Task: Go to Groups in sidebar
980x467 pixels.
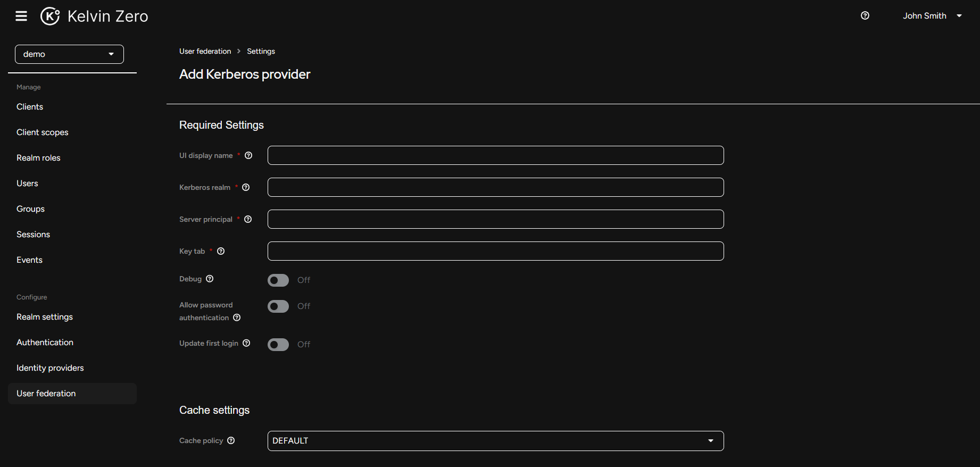Action: [x=72, y=209]
